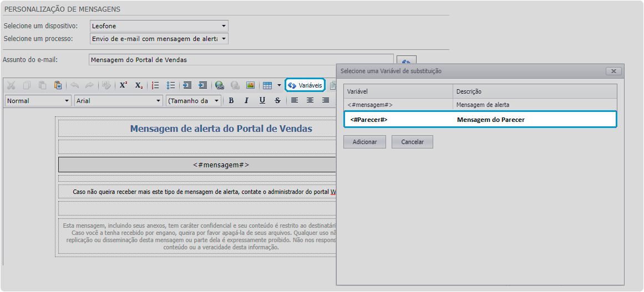Click the Copy icon in editor toolbar
The image size is (644, 292).
coord(27,85)
